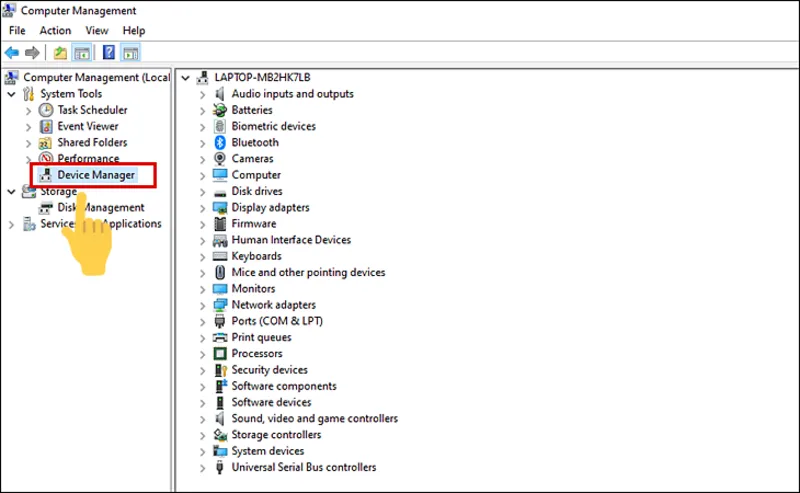Screen dimensions: 800x493
Task: Open the View menu
Action: [x=97, y=31]
